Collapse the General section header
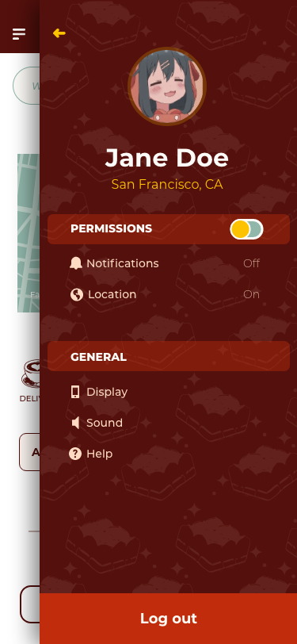Image resolution: width=297 pixels, height=644 pixels. (169, 356)
